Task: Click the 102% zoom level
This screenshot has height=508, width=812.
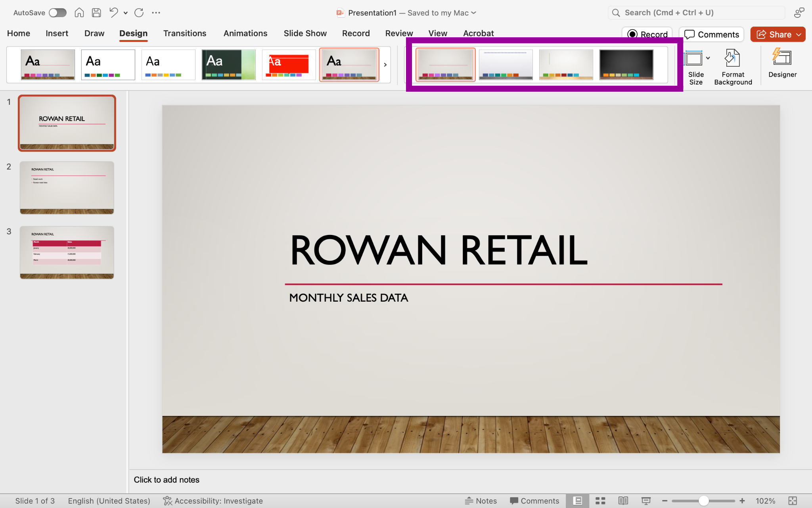Action: click(765, 501)
